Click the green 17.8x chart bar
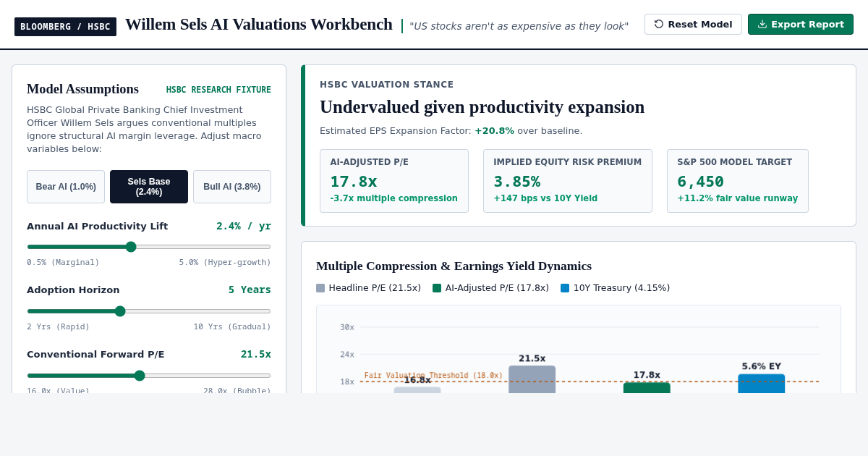This screenshot has width=868, height=456. 647,388
